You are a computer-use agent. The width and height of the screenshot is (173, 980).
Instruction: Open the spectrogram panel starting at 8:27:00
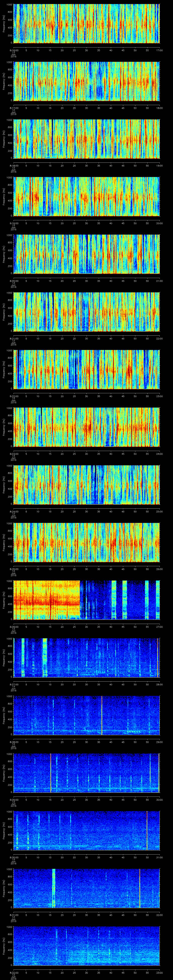pos(87,657)
